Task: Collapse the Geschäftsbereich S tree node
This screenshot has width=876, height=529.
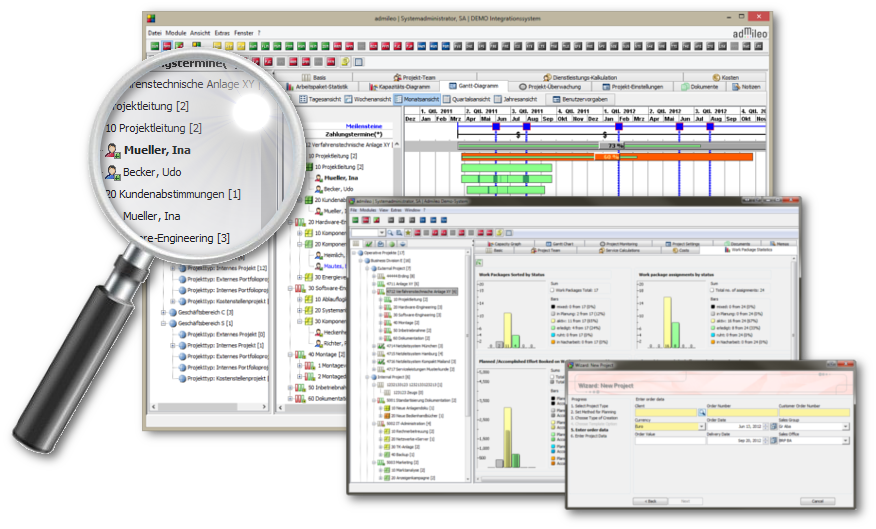Action: [163, 324]
